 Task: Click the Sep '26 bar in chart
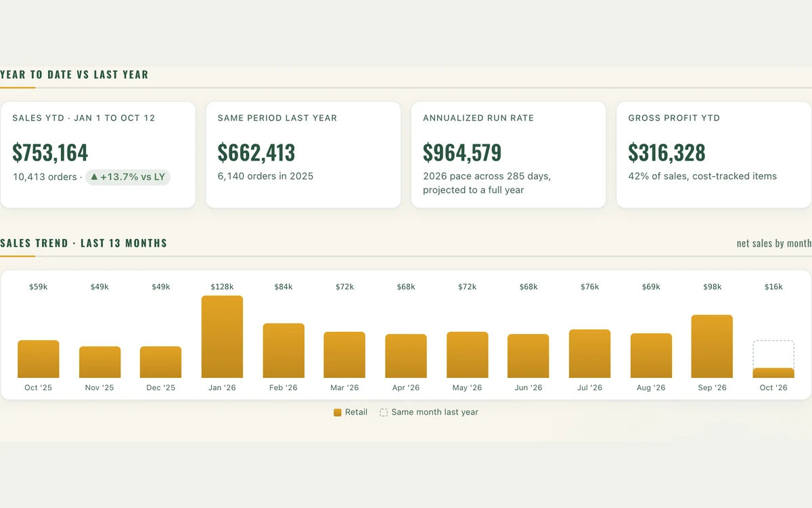[x=712, y=346]
